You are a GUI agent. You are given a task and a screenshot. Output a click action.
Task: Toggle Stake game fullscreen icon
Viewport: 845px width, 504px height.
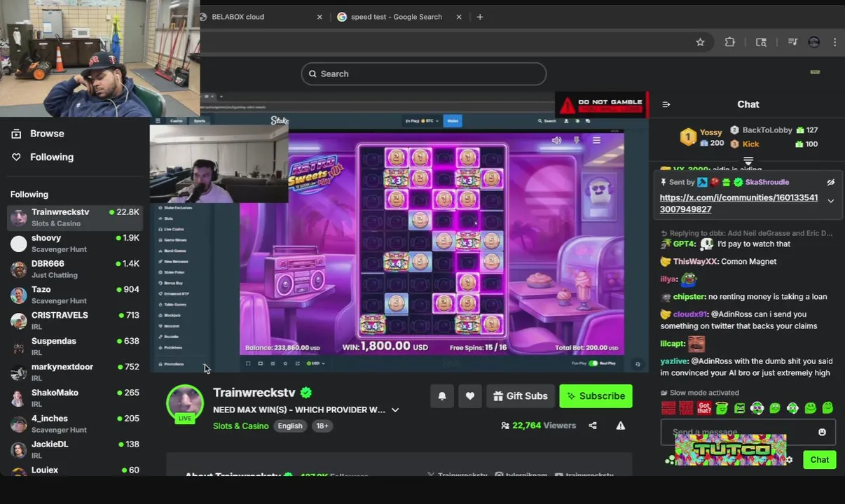(248, 363)
